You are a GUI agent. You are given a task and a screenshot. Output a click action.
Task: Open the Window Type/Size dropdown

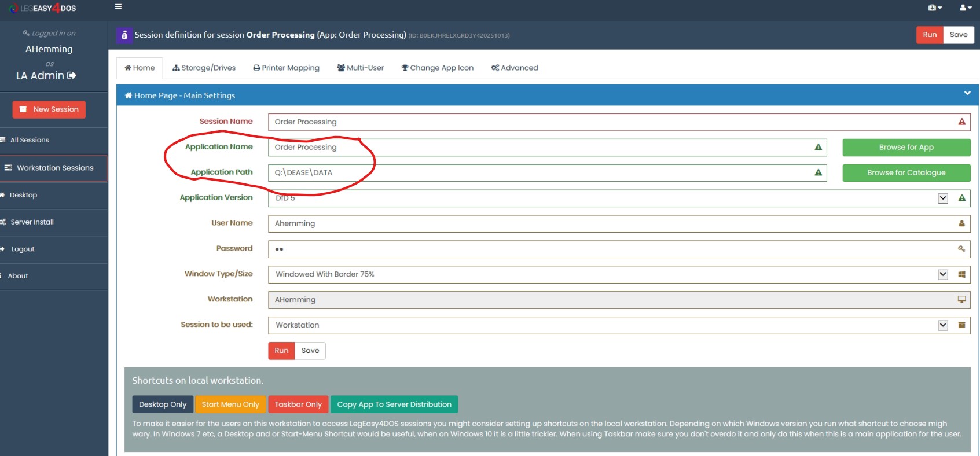943,274
